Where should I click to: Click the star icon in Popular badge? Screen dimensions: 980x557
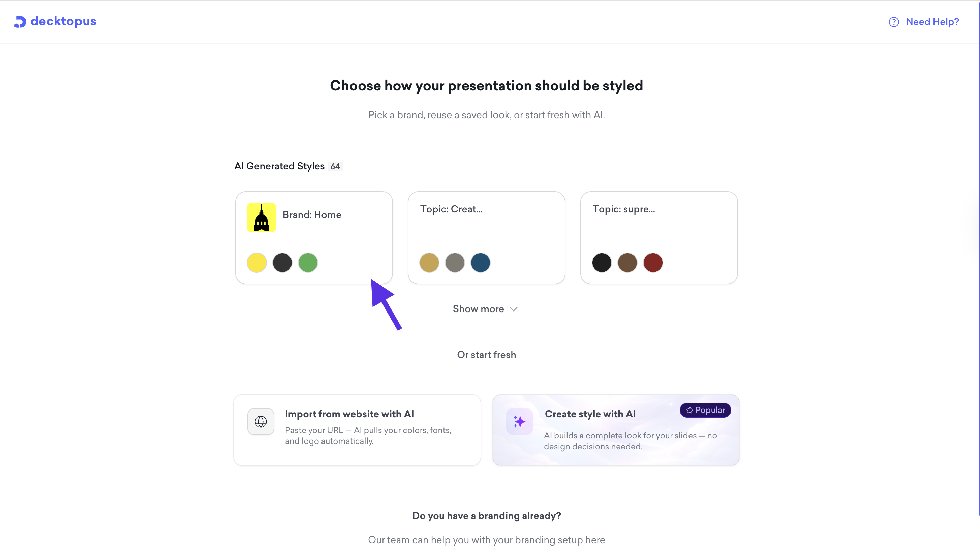coord(690,410)
